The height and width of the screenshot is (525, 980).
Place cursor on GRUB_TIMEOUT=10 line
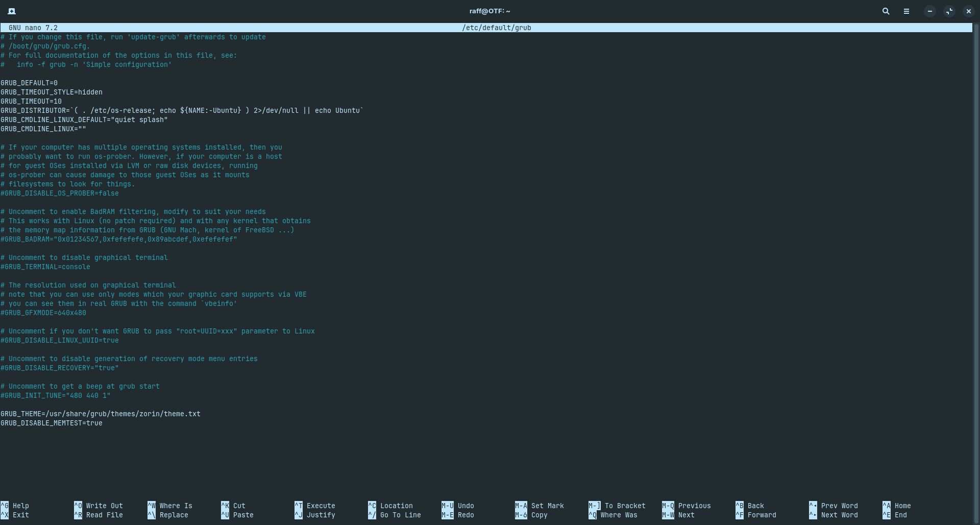(31, 101)
